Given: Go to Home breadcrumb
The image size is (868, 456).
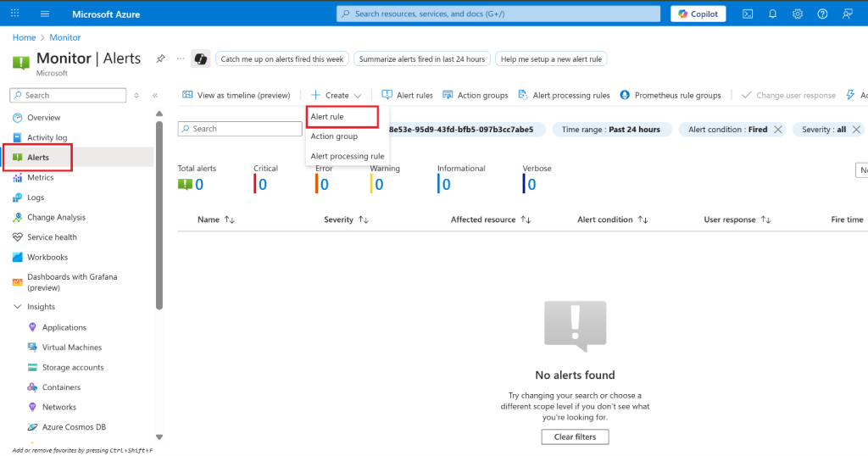Looking at the screenshot, I should 24,37.
